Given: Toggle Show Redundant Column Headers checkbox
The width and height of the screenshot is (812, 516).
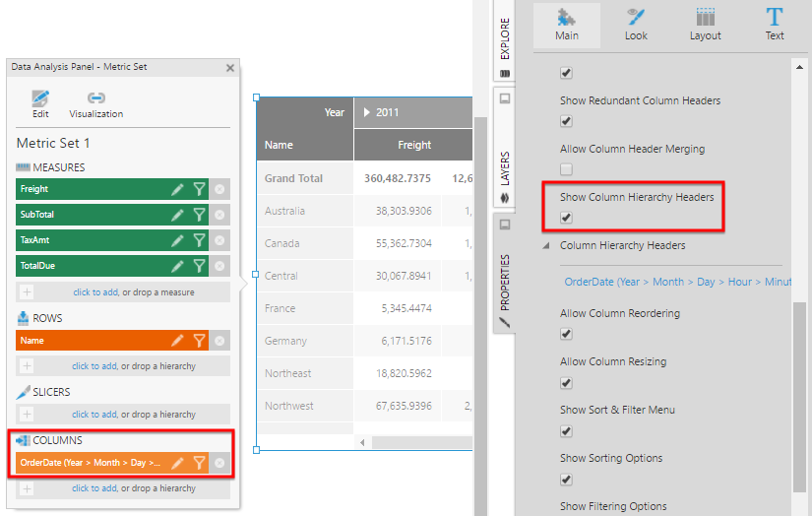Looking at the screenshot, I should pyautogui.click(x=566, y=121).
